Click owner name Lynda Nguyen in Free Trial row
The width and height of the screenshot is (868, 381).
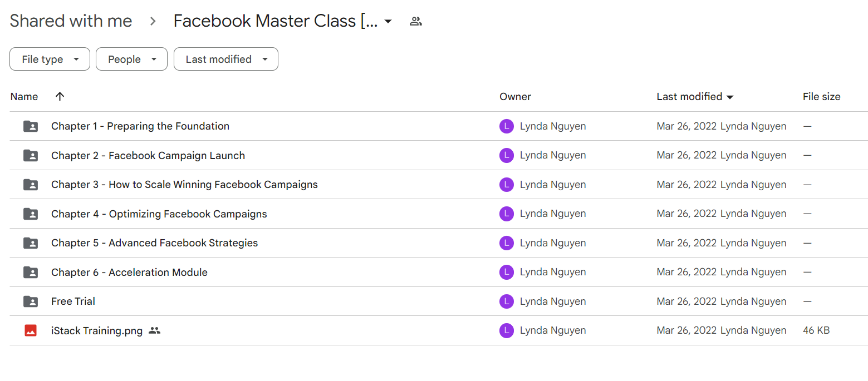(x=553, y=301)
